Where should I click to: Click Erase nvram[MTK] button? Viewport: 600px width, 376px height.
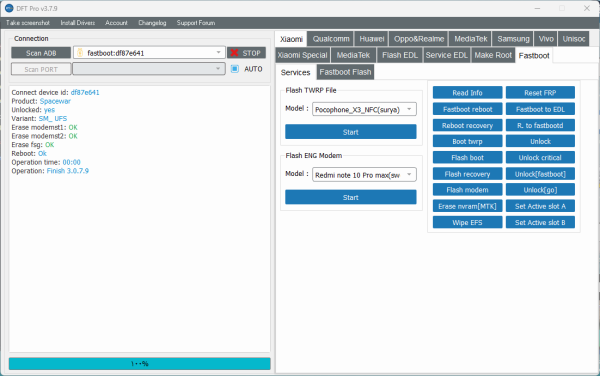pos(467,206)
